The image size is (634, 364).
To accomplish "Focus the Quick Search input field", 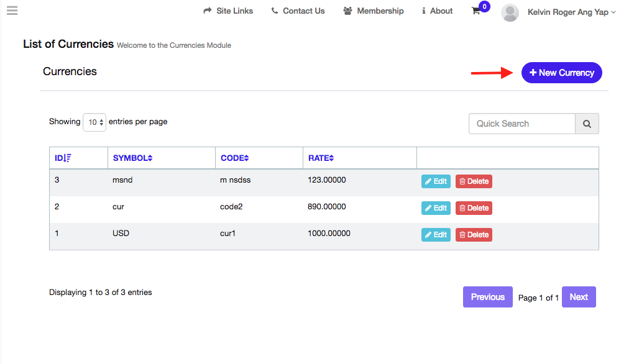I will [521, 124].
